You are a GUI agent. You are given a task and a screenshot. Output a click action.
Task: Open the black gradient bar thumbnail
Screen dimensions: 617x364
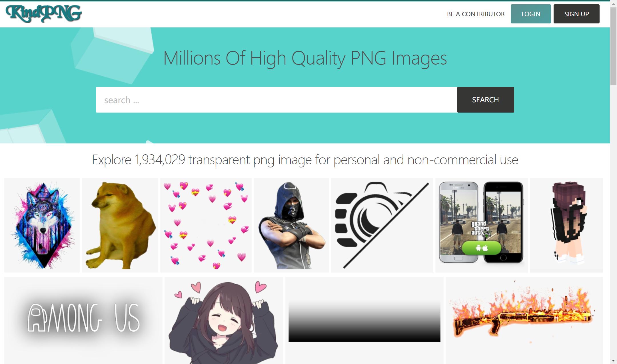click(x=364, y=320)
